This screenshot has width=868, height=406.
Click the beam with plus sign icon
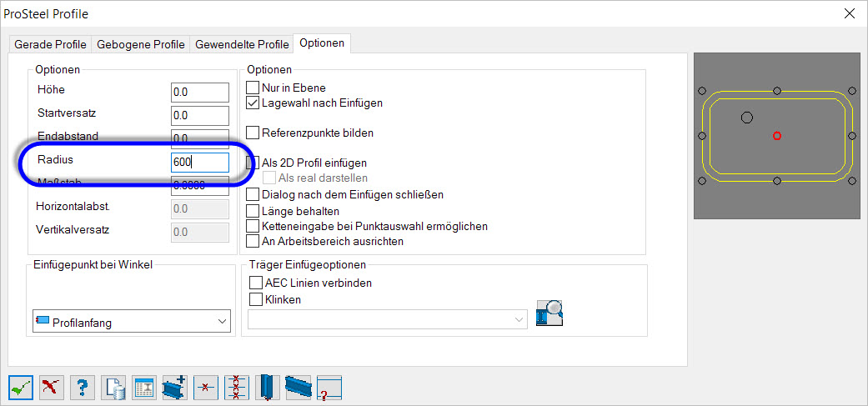175,387
